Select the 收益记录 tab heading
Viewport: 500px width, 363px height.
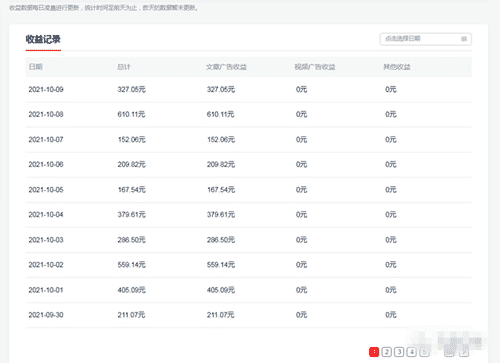43,39
